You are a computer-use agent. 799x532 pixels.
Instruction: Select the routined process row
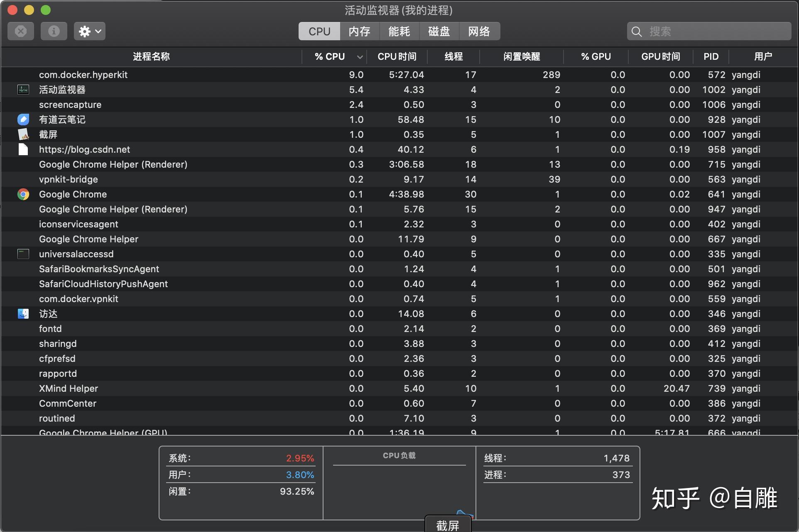click(x=399, y=418)
